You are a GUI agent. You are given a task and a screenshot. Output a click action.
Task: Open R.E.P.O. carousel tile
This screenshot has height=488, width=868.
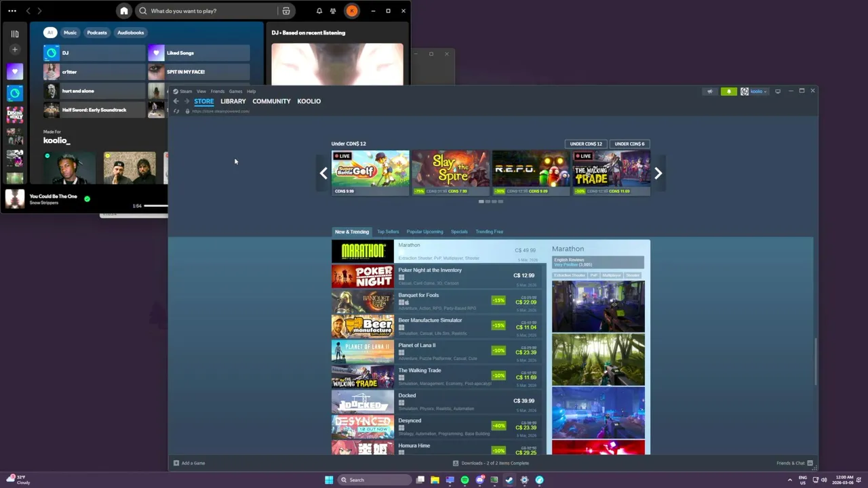pos(531,173)
